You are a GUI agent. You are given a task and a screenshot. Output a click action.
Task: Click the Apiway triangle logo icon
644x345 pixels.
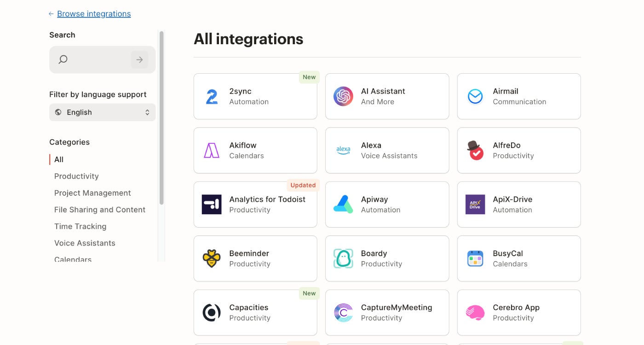(x=343, y=205)
